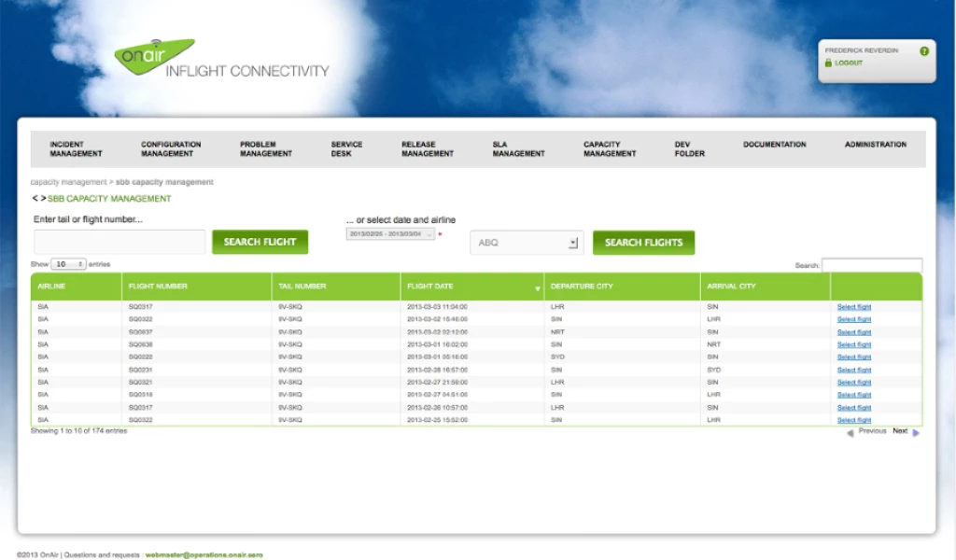Focus the table Search text box

871,265
